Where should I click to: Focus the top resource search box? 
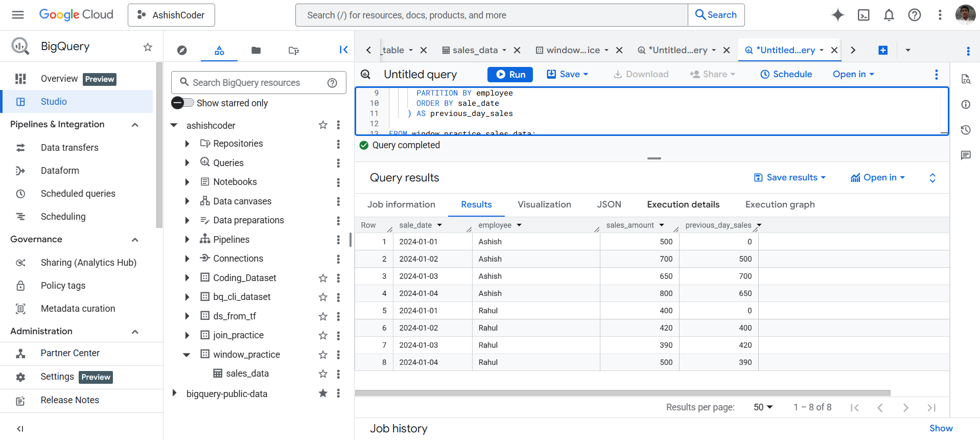492,15
